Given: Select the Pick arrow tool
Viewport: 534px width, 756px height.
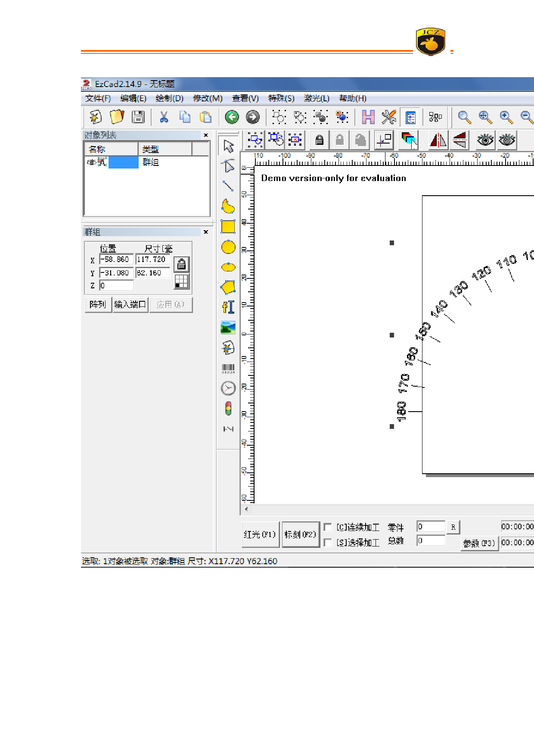Looking at the screenshot, I should [x=228, y=146].
